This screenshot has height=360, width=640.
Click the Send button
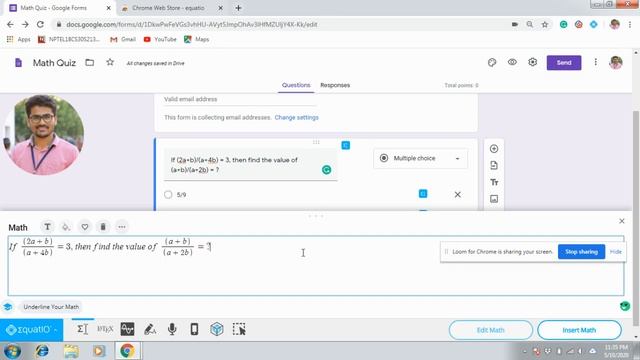tap(564, 62)
